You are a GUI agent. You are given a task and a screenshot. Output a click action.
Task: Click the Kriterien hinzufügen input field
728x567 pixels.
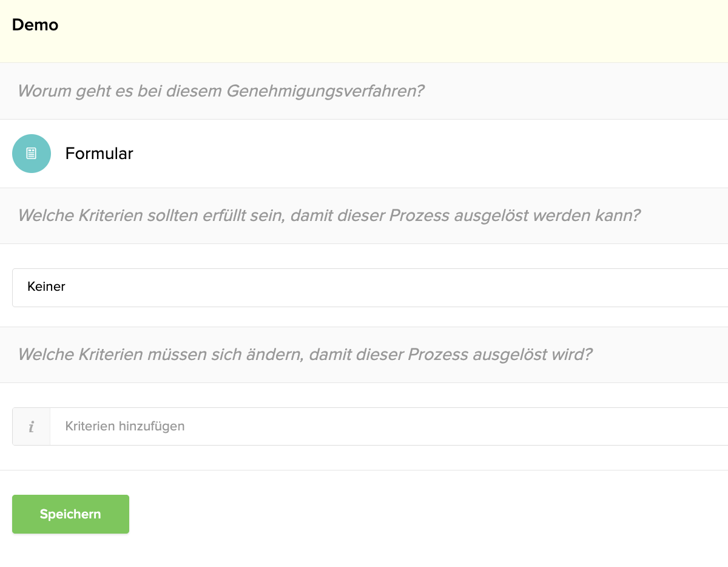389,426
